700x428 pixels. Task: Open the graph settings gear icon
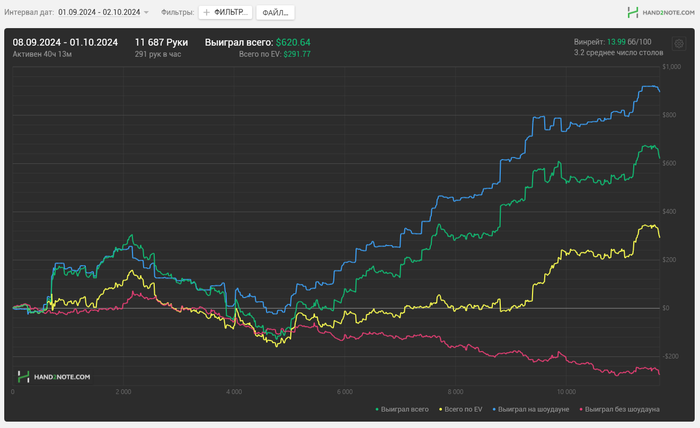679,44
